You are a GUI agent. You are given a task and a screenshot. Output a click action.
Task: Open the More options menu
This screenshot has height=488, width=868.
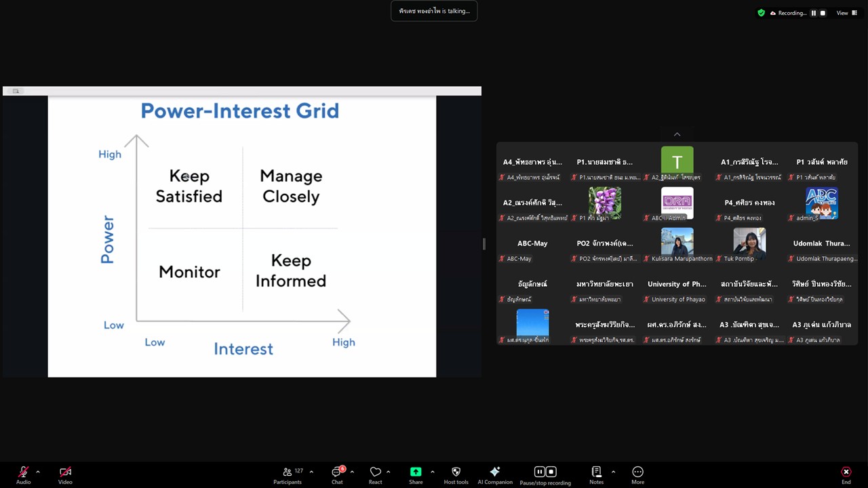[x=637, y=474]
